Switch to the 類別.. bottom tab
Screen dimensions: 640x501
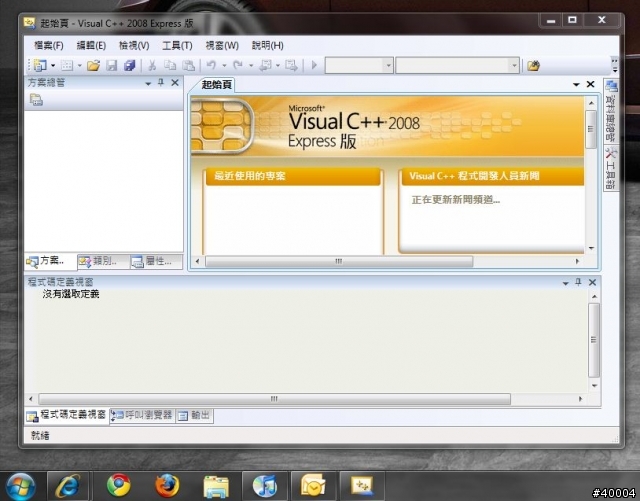(x=104, y=261)
